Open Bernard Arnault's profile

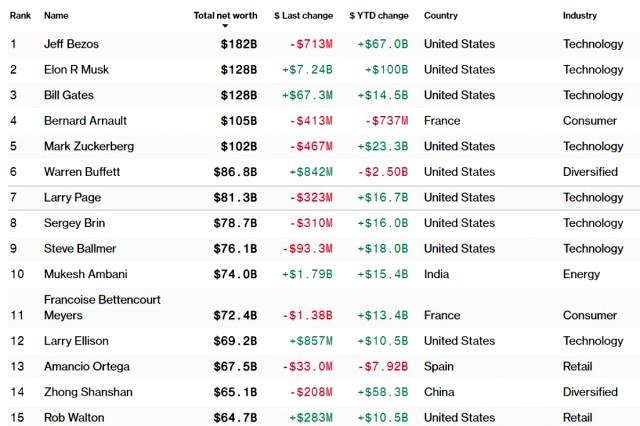coord(83,121)
